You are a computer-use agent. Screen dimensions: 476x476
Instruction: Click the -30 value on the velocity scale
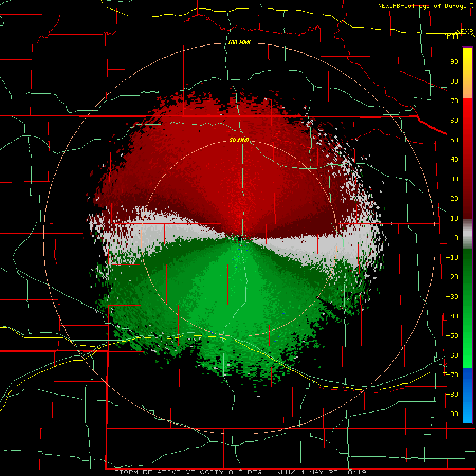pyautogui.click(x=452, y=297)
